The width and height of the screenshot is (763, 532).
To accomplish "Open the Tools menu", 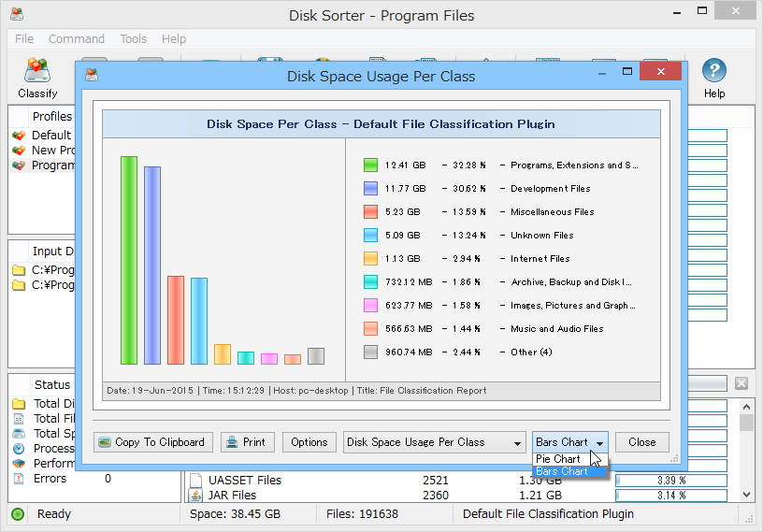I will (x=134, y=39).
